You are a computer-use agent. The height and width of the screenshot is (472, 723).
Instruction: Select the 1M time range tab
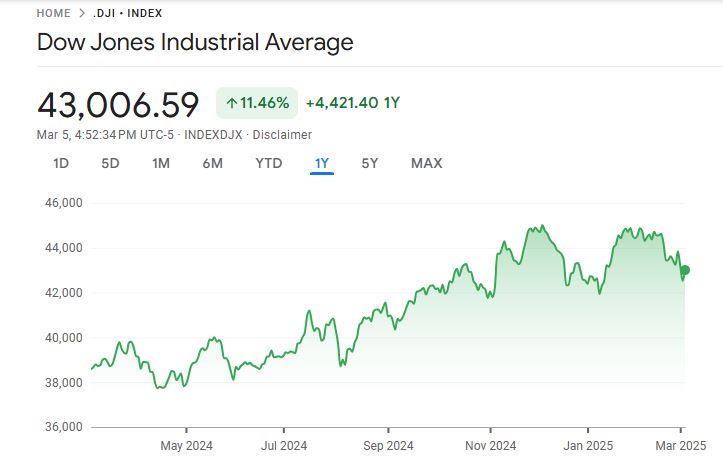(x=161, y=163)
